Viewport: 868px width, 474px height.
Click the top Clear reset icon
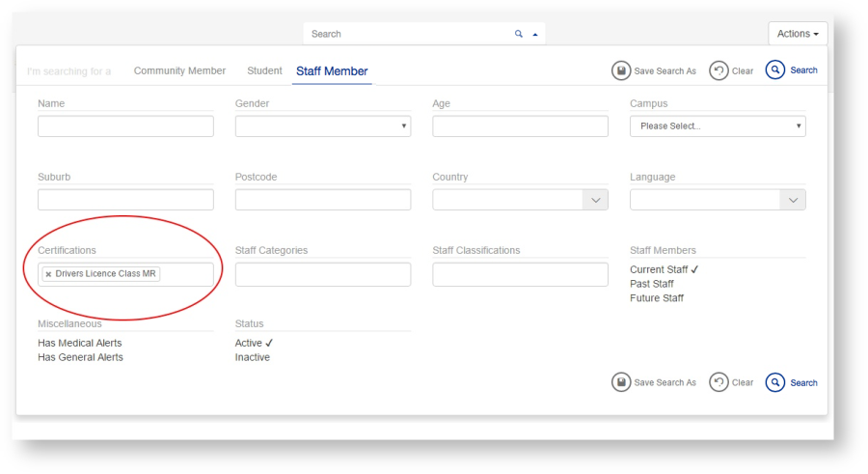[719, 70]
